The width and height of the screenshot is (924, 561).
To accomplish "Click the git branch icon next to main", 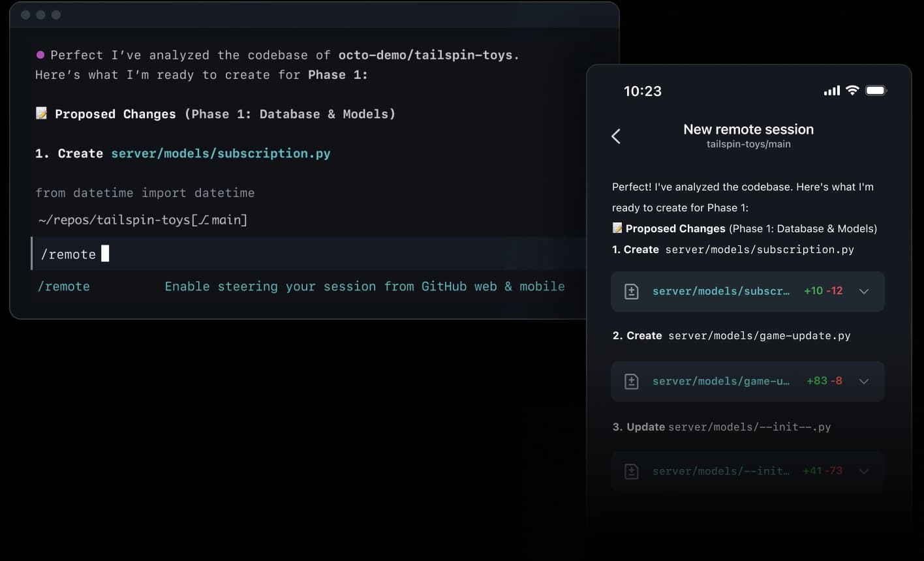I will 204,220.
